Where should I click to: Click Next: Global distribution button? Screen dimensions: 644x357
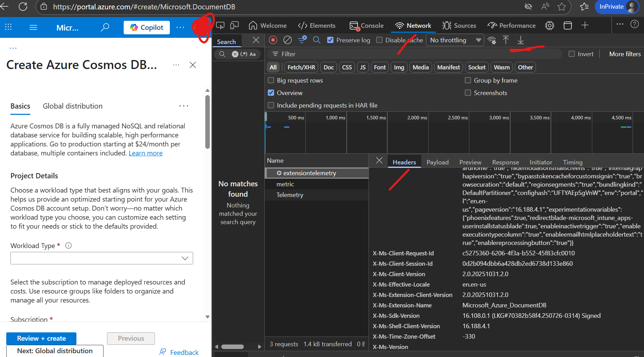(x=55, y=351)
